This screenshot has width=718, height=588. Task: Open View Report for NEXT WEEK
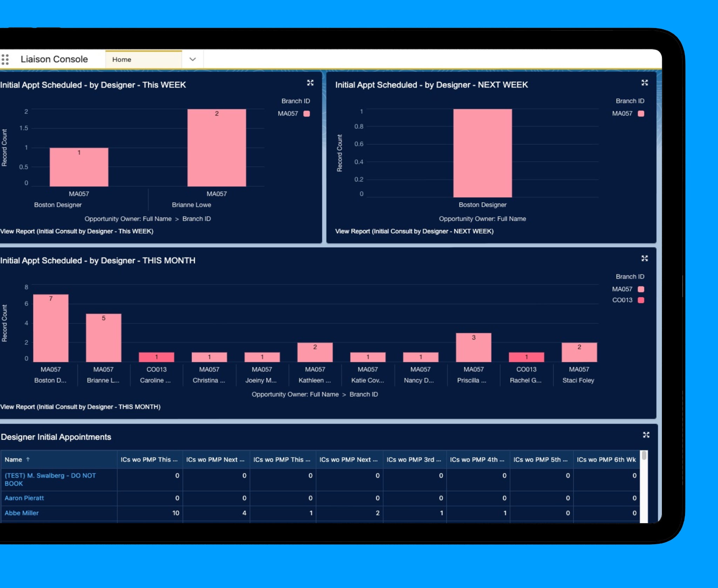[x=414, y=231]
